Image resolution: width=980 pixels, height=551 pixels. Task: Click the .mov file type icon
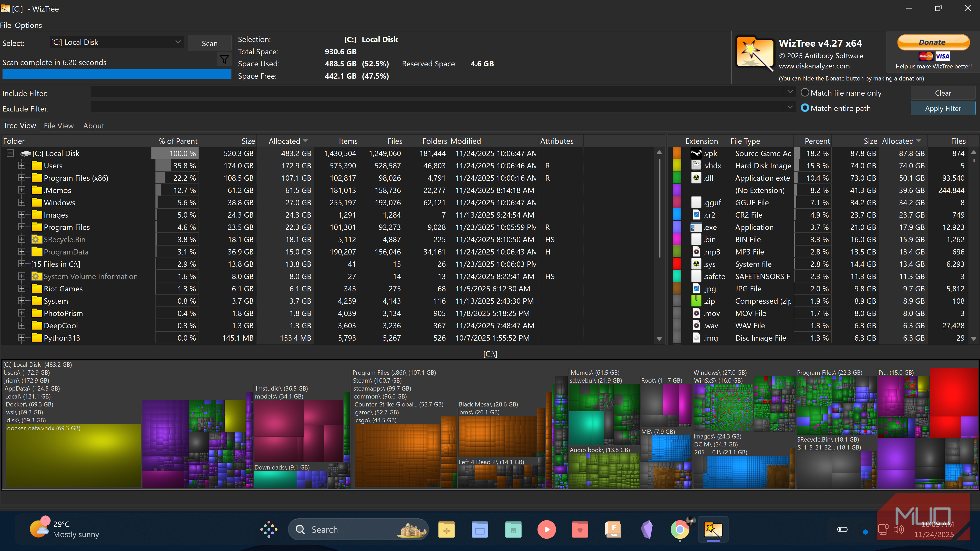click(x=696, y=313)
